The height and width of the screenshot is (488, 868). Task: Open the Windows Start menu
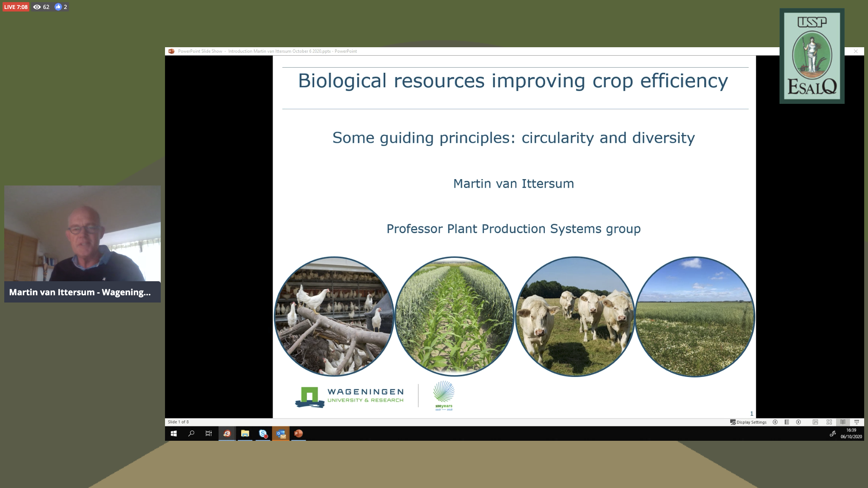point(174,434)
